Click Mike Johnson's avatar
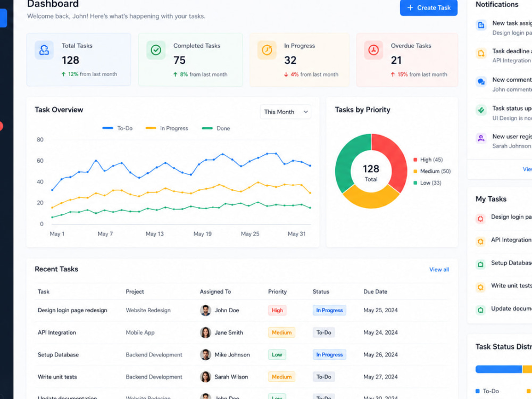The width and height of the screenshot is (532, 399). pyautogui.click(x=205, y=354)
